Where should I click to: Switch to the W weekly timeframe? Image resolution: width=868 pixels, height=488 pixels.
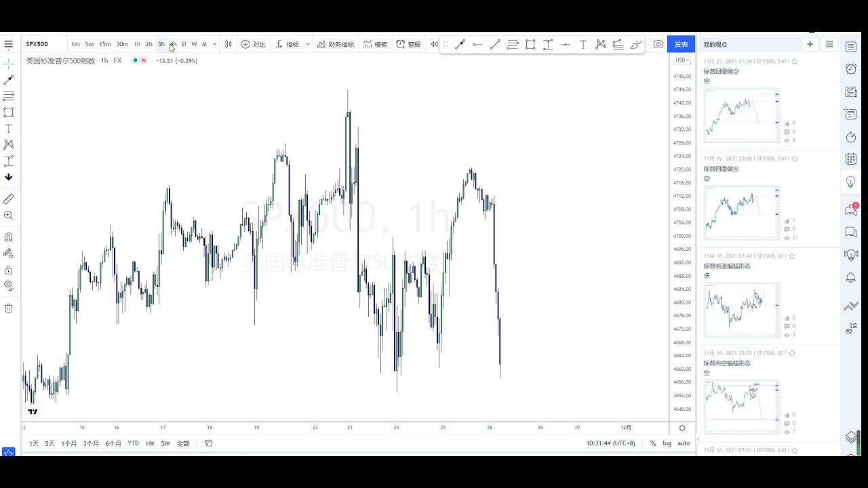tap(194, 44)
